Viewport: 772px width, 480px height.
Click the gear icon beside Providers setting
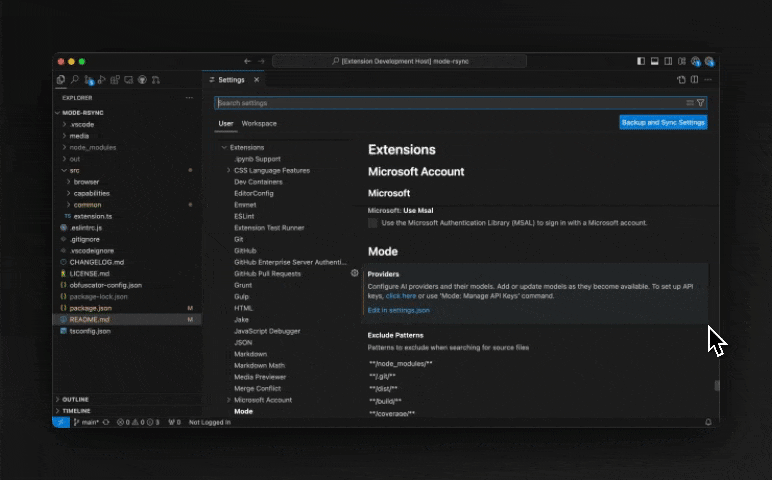coord(354,273)
